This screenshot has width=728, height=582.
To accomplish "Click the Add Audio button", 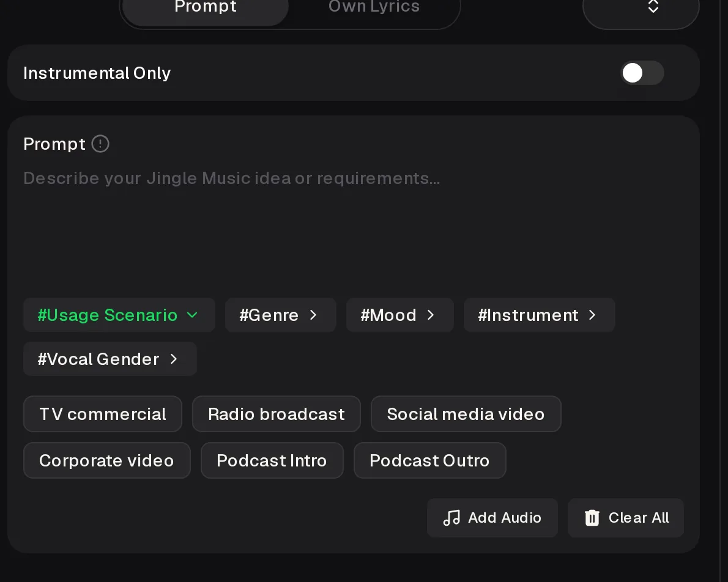I will point(492,518).
